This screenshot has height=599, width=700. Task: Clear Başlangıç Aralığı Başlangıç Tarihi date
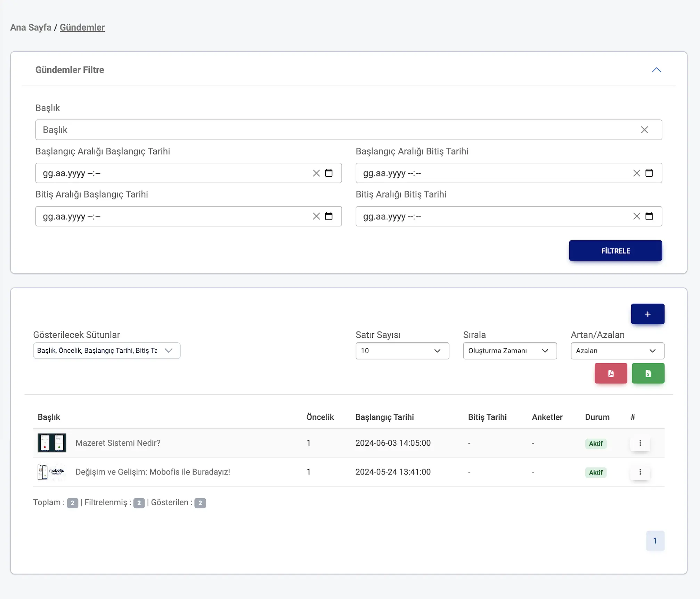(316, 173)
